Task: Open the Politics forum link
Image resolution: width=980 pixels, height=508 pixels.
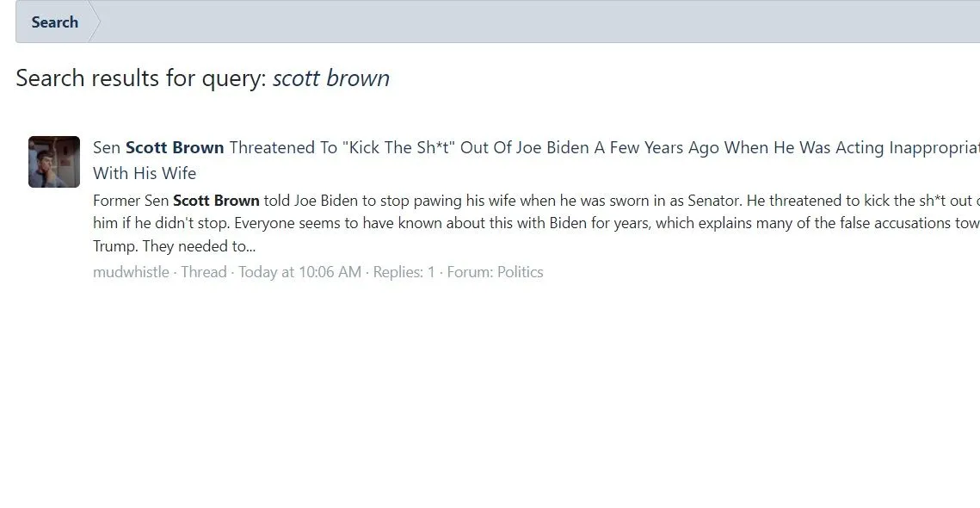Action: pos(520,272)
